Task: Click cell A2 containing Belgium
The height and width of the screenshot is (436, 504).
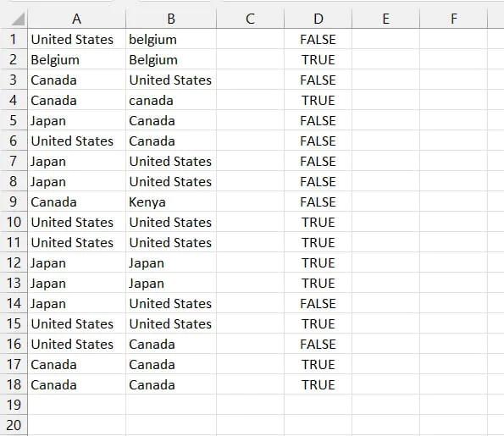Action: click(77, 60)
